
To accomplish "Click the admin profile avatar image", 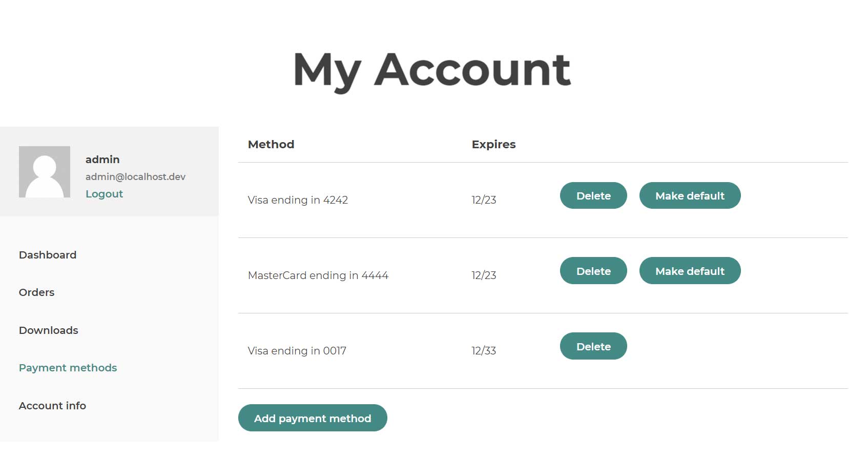I will [45, 172].
